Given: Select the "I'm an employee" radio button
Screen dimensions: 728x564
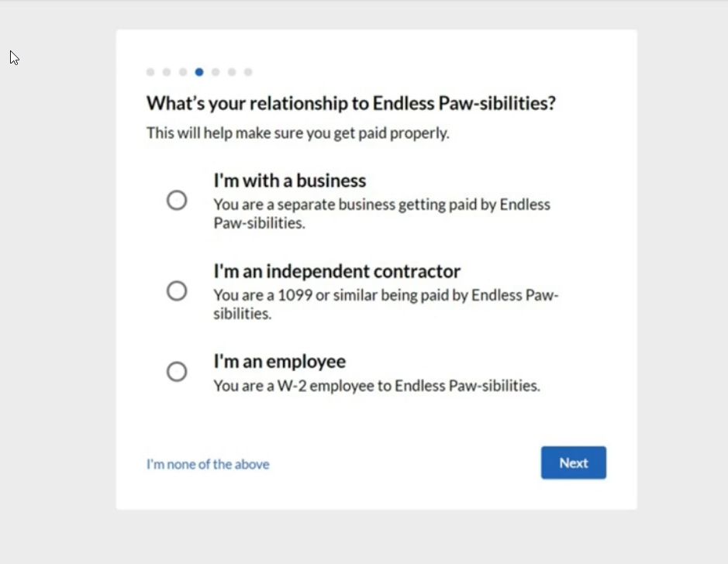Looking at the screenshot, I should pyautogui.click(x=177, y=372).
